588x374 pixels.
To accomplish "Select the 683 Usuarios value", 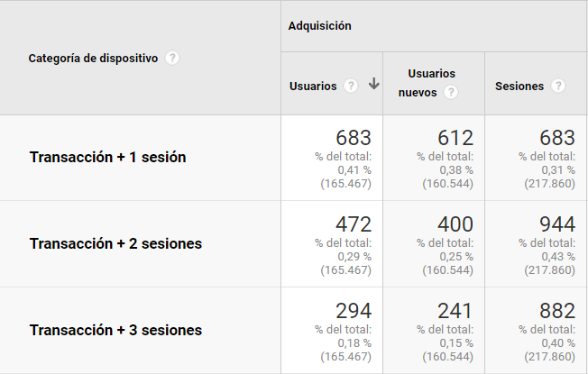I will [x=354, y=138].
